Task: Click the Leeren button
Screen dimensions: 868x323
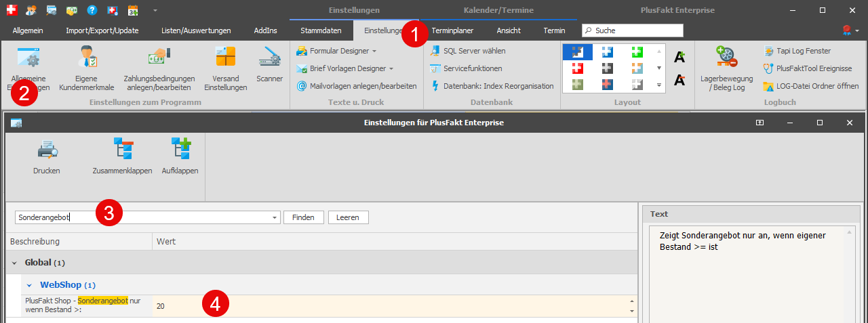Action: [349, 217]
